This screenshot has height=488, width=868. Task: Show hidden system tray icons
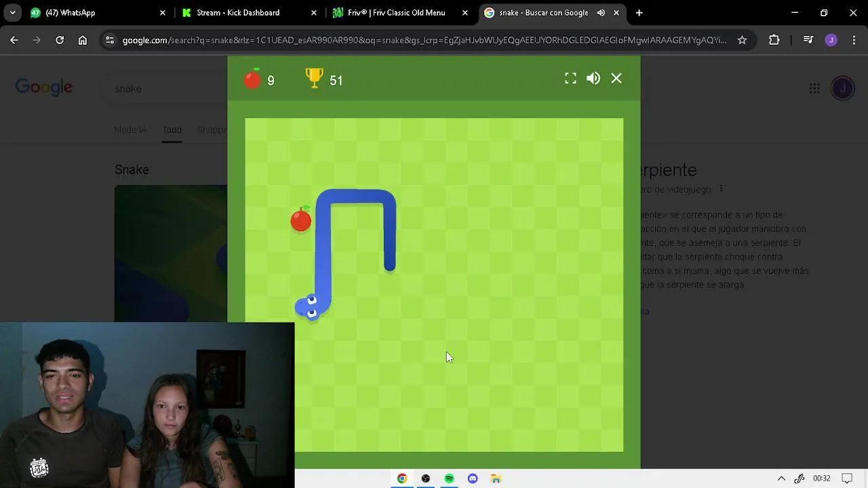coord(781,479)
